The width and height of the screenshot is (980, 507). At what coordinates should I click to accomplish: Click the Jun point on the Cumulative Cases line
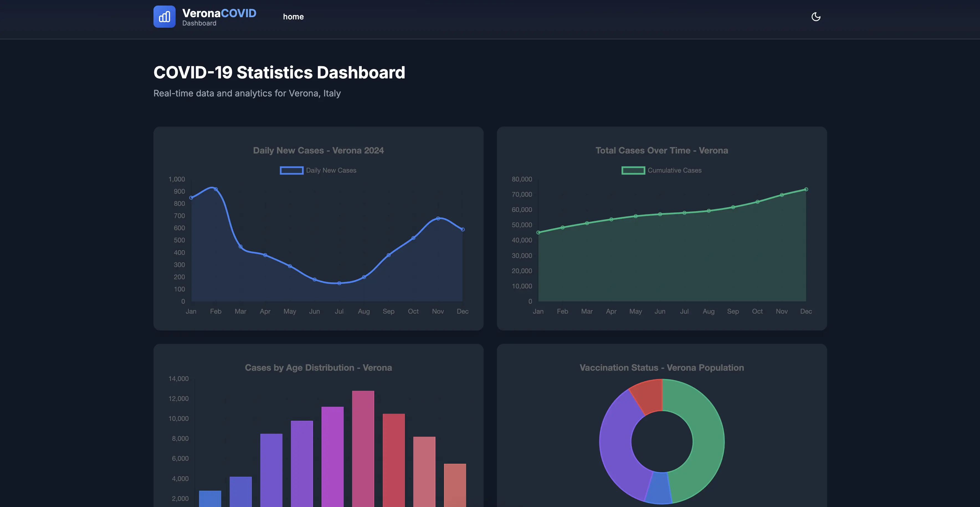click(x=660, y=214)
